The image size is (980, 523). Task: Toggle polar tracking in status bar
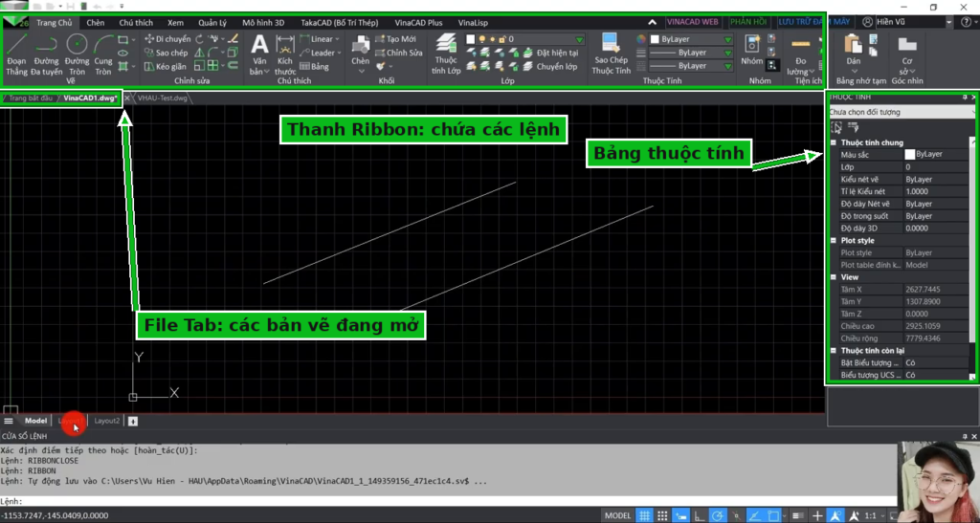[718, 515]
